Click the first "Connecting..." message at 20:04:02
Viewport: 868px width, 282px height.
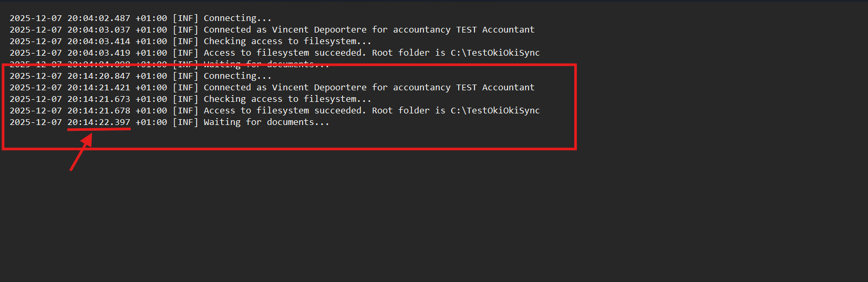pos(237,18)
